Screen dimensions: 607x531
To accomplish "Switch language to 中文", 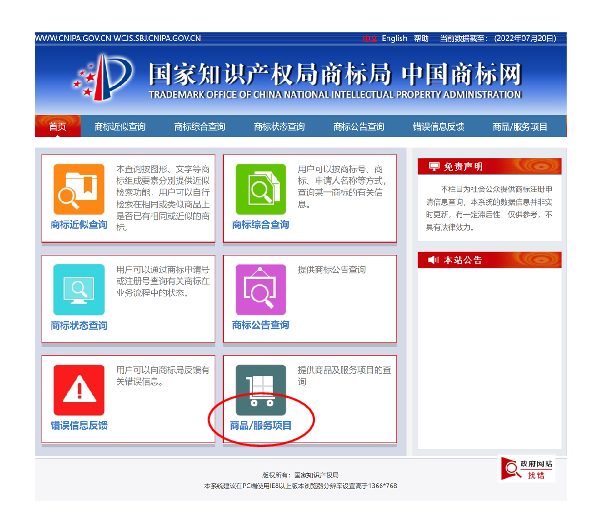I will 370,38.
